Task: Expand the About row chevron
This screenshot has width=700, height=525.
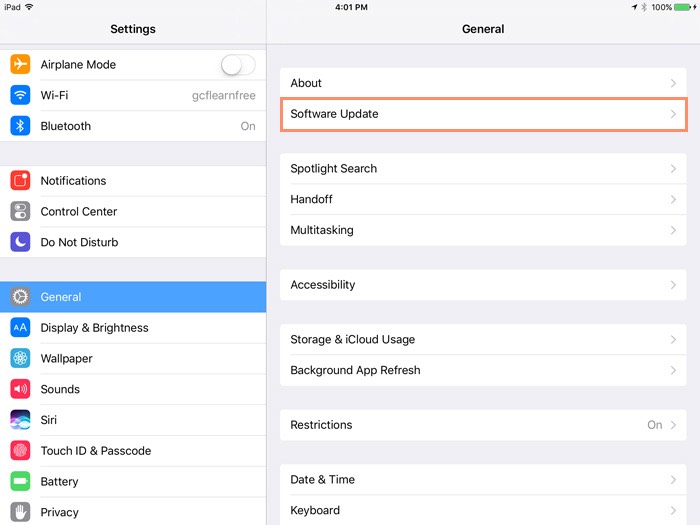Action: pyautogui.click(x=673, y=84)
